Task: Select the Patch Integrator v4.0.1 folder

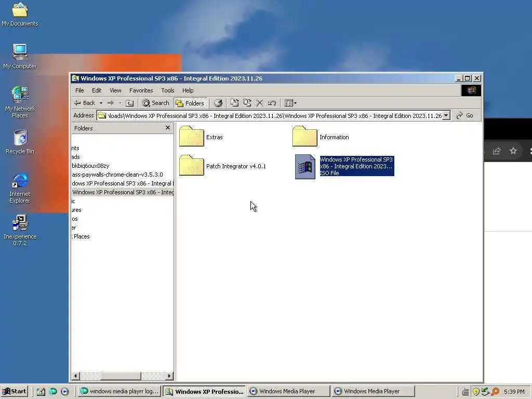Action: tap(222, 166)
